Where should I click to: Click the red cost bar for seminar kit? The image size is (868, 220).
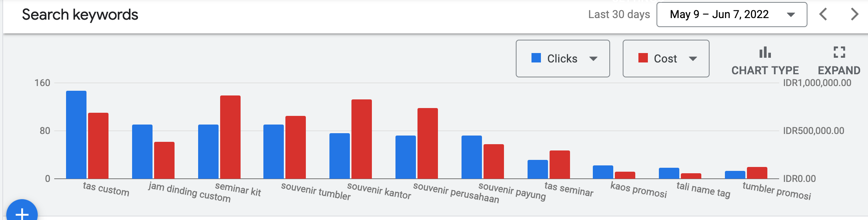[230, 137]
